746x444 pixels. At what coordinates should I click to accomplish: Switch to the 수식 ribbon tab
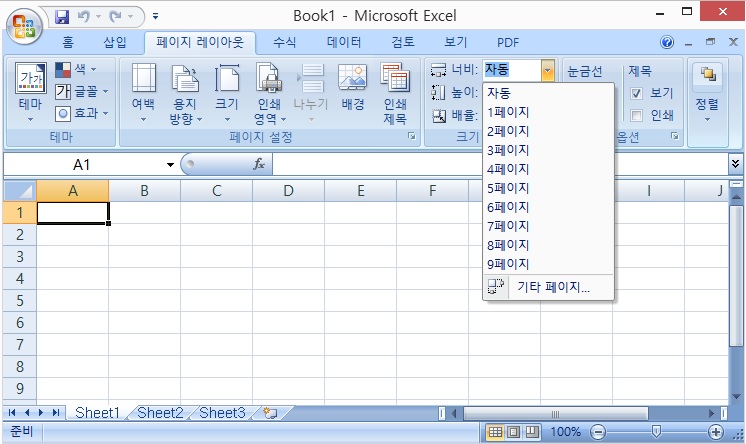pos(285,43)
